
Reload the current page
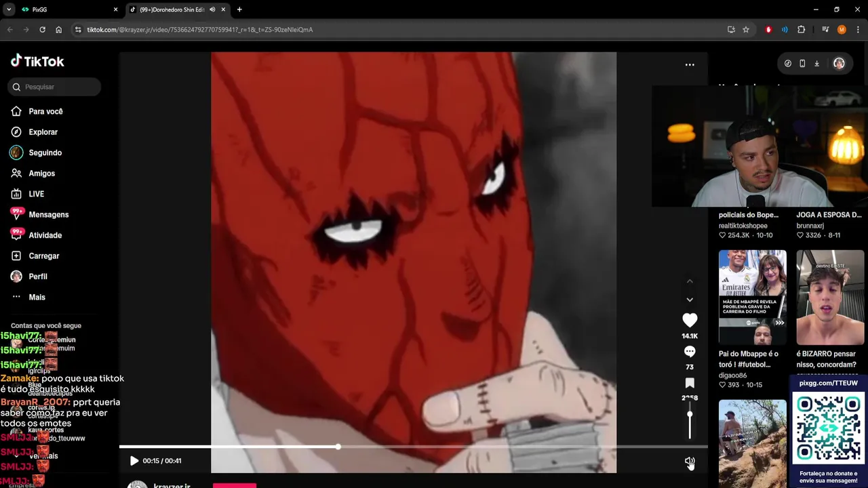tap(43, 30)
